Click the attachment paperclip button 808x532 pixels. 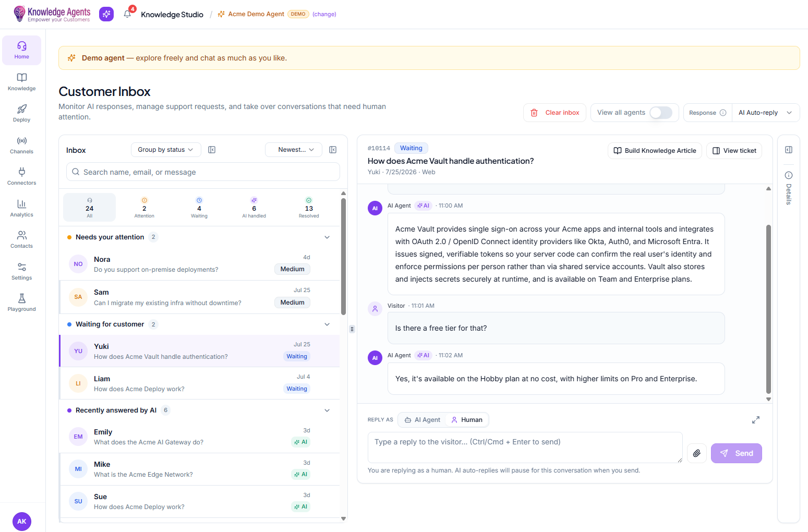point(697,453)
